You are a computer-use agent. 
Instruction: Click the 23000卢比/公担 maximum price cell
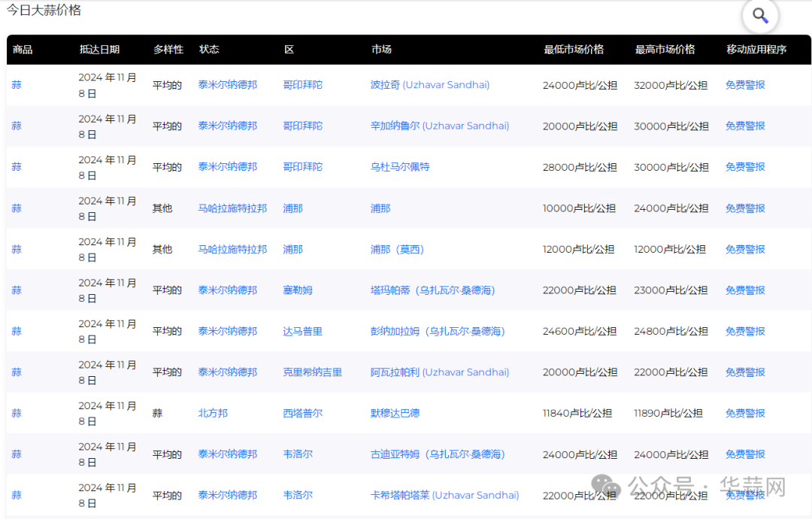671,290
